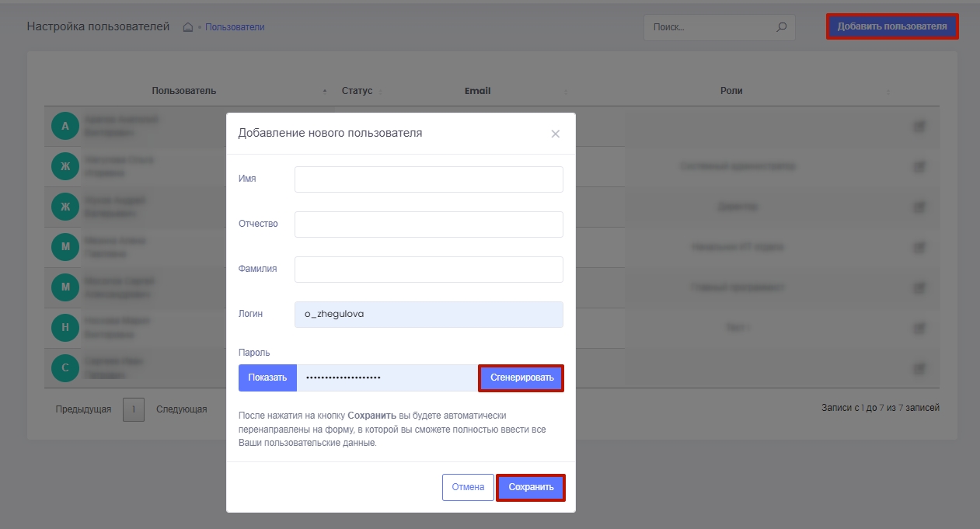Click the Сгенерировать password button

521,378
